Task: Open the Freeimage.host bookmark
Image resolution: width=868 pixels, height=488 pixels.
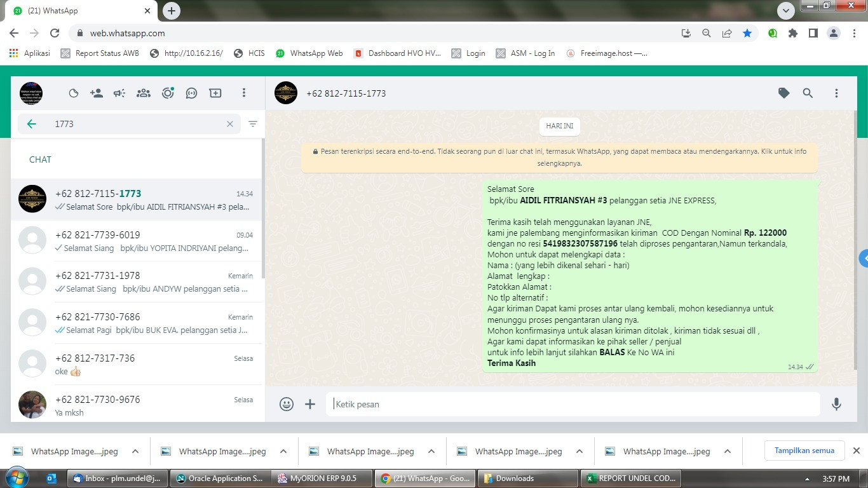Action: tap(607, 53)
